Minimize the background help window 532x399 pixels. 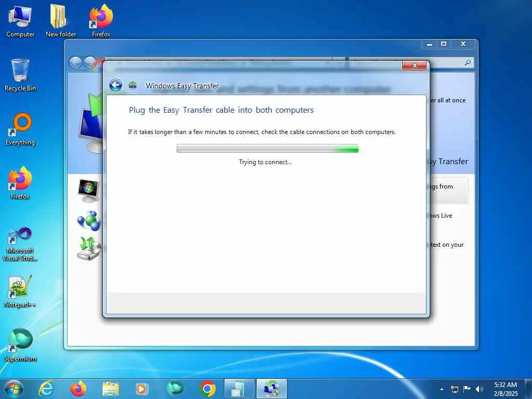(x=430, y=44)
